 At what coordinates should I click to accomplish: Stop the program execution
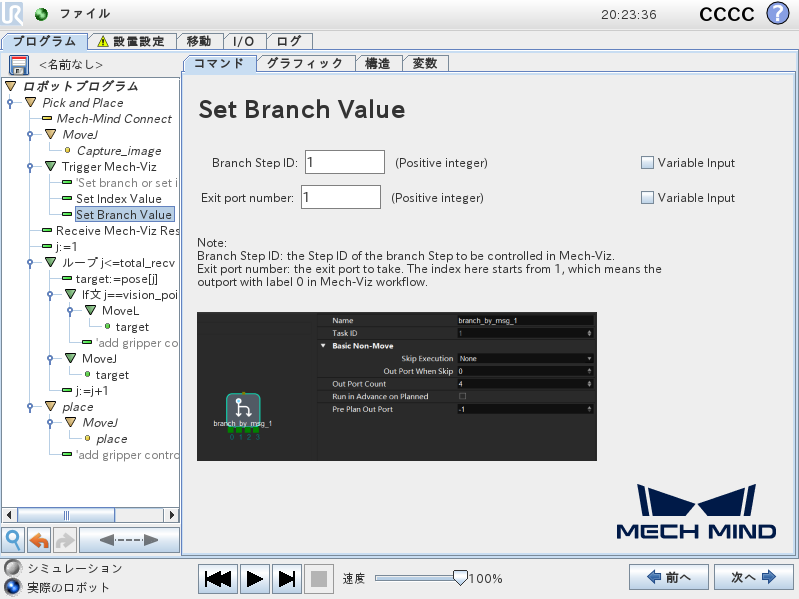319,579
